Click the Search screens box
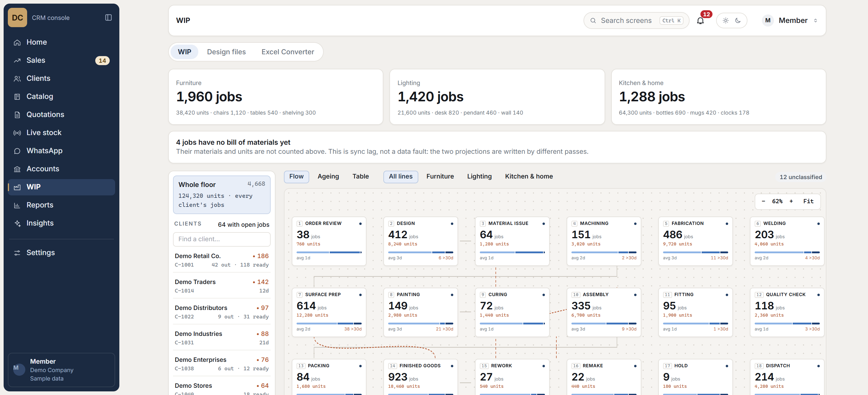 [636, 21]
